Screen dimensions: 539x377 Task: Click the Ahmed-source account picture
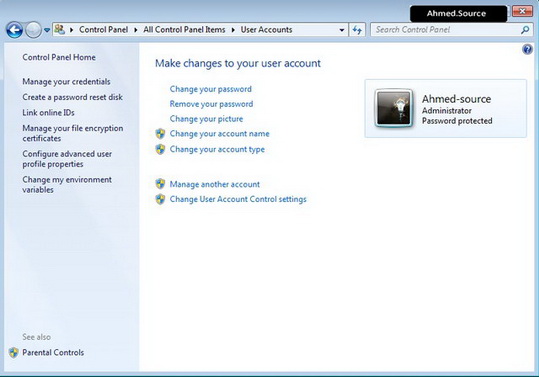(394, 108)
